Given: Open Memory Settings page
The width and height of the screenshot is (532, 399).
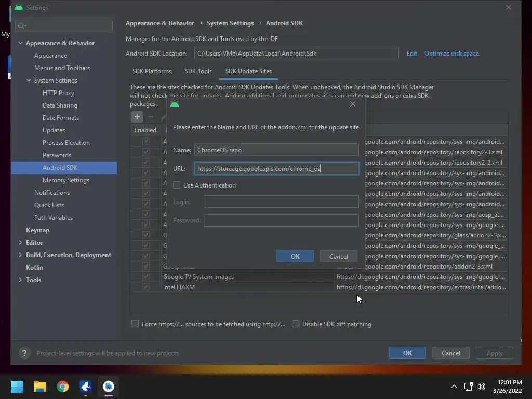Looking at the screenshot, I should pos(66,180).
